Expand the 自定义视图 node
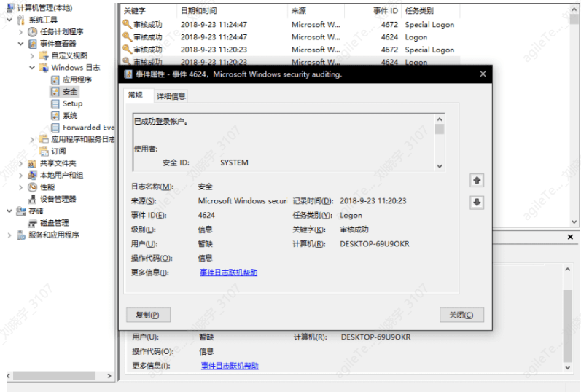Screen dimensions: 581x392 point(32,55)
